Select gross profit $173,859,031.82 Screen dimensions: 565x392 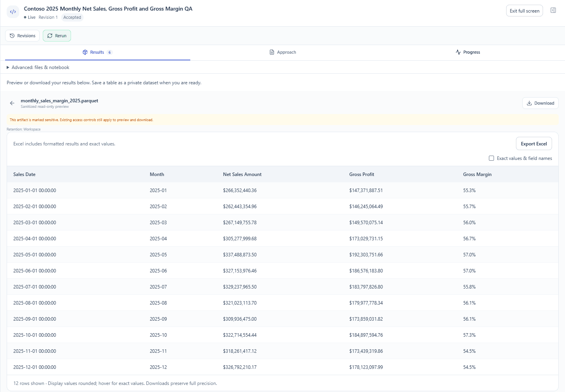(366, 319)
